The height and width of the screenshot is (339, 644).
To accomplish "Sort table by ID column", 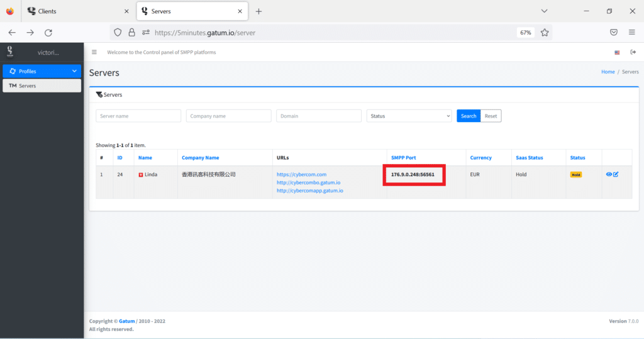I will [120, 158].
